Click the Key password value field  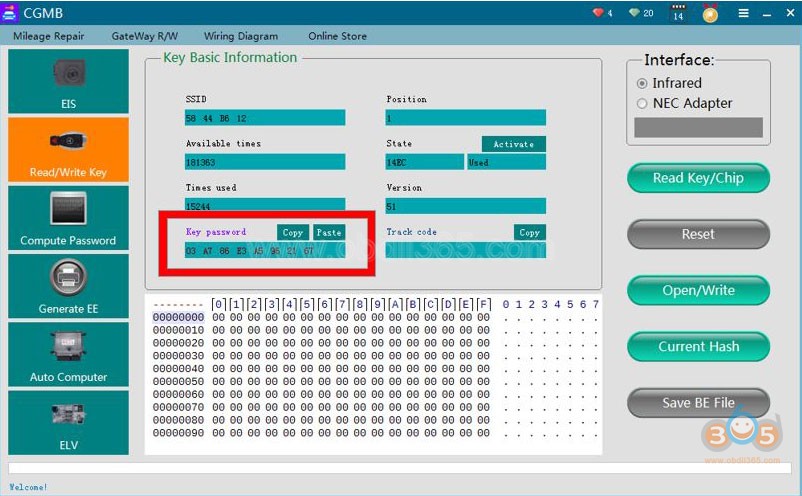pyautogui.click(x=265, y=250)
